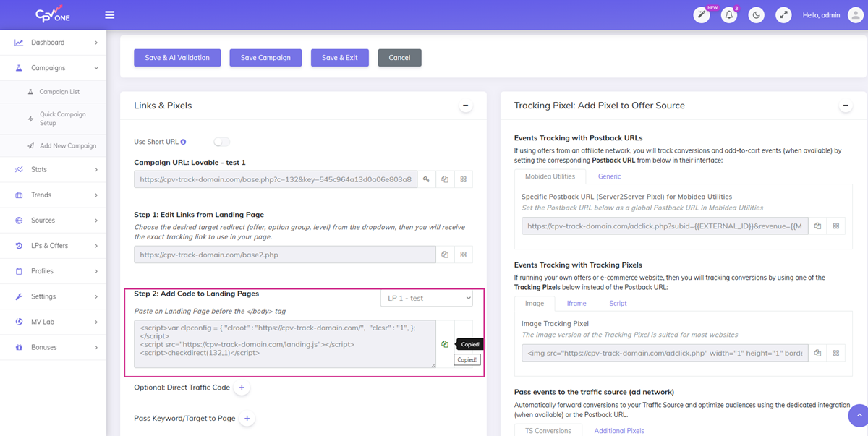
Task: Click the CPV One logo
Action: pyautogui.click(x=52, y=14)
